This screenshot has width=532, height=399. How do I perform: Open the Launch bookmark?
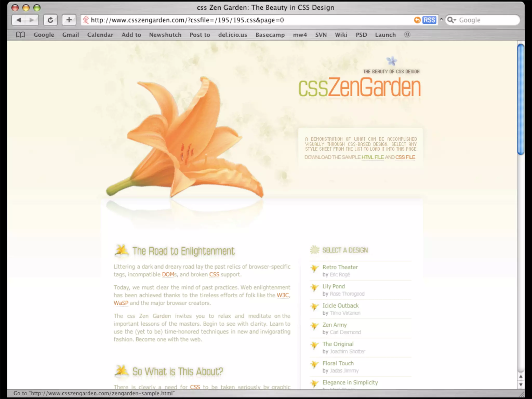[385, 35]
